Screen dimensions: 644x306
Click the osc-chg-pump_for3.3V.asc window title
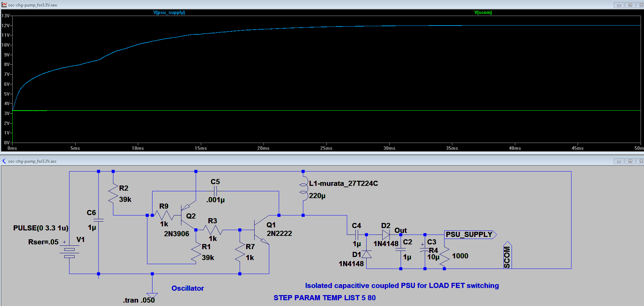click(x=32, y=161)
